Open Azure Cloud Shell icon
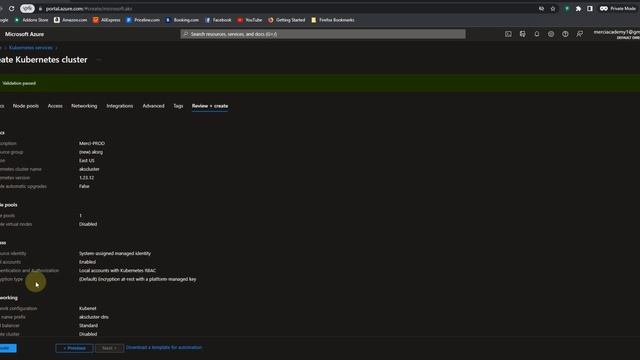The width and height of the screenshot is (640, 360). point(508,34)
